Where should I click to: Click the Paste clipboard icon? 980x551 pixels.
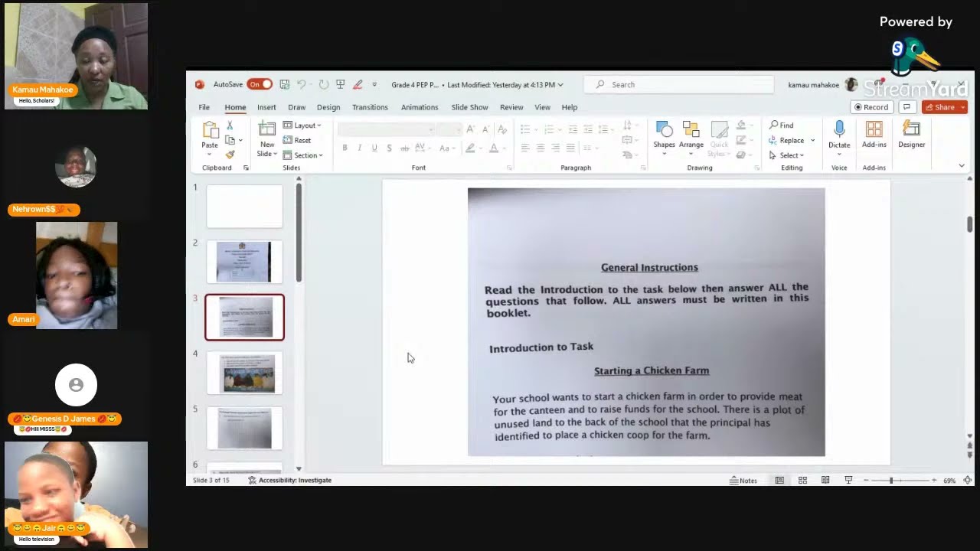(x=210, y=129)
